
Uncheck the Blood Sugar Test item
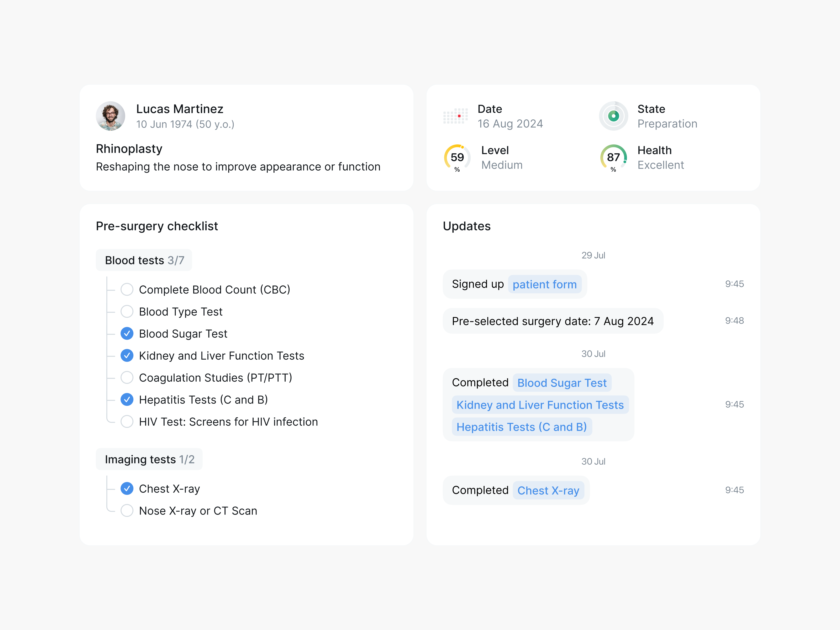pos(127,333)
